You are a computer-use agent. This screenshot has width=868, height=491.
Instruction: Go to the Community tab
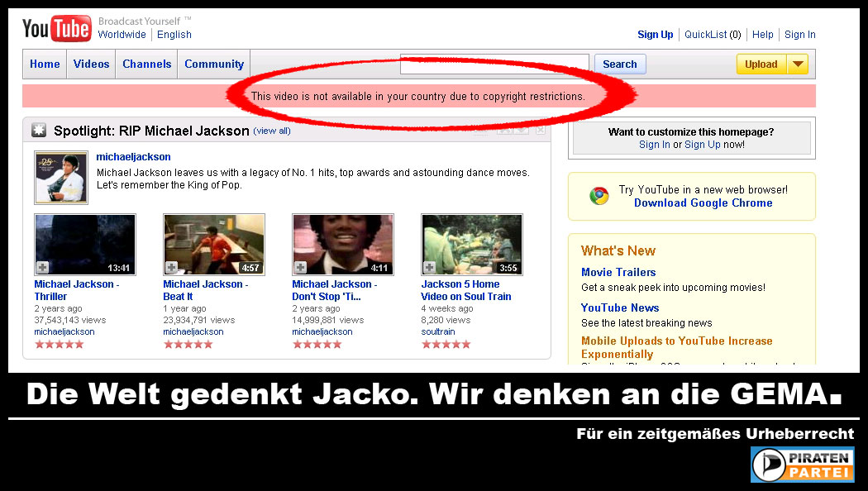(x=214, y=64)
